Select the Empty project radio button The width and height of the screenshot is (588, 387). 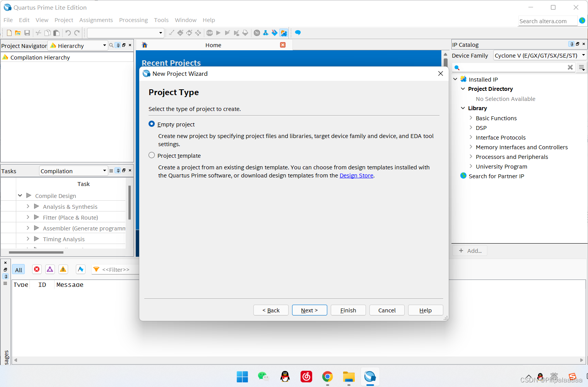coord(152,124)
